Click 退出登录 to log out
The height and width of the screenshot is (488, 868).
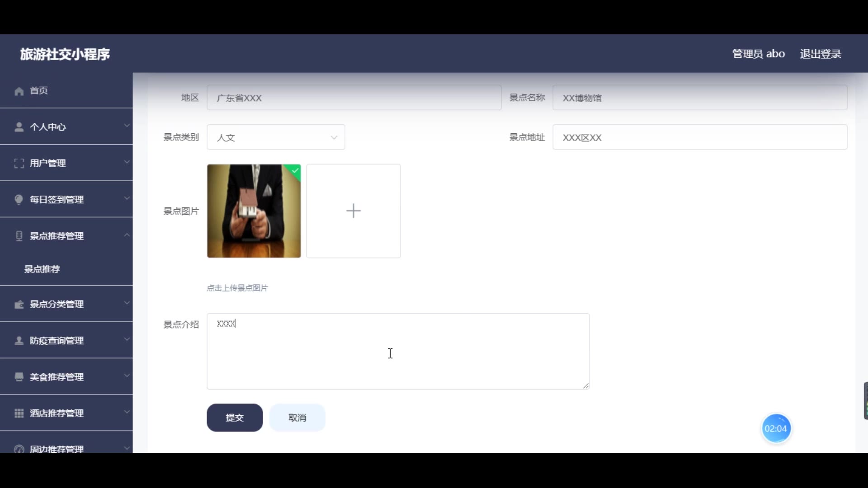click(821, 54)
